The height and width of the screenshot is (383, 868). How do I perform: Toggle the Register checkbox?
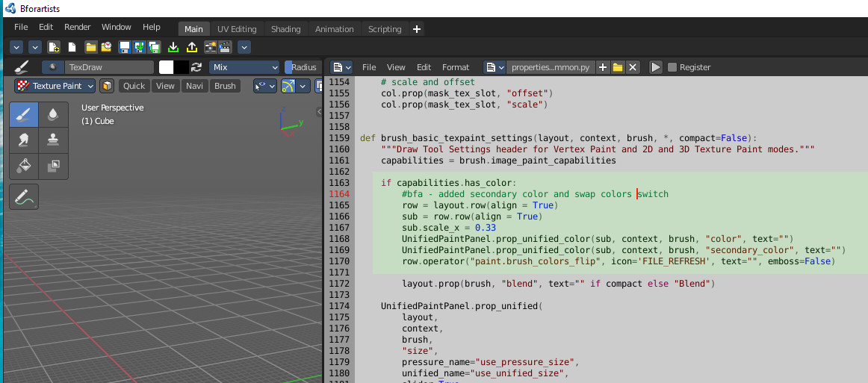click(672, 67)
